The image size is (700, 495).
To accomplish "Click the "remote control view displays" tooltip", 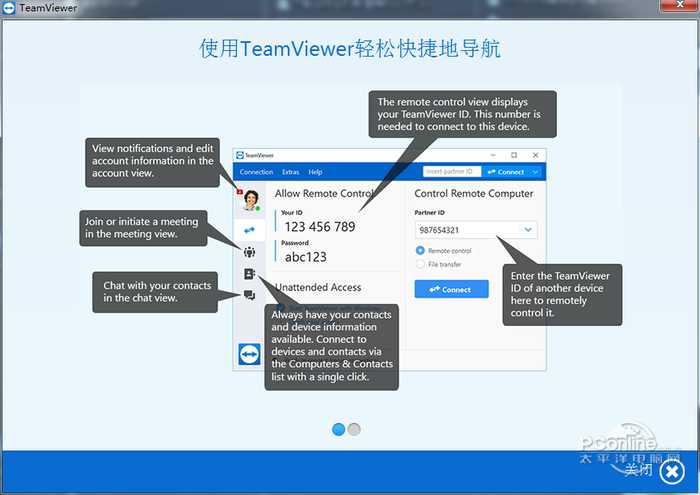I will pyautogui.click(x=462, y=114).
